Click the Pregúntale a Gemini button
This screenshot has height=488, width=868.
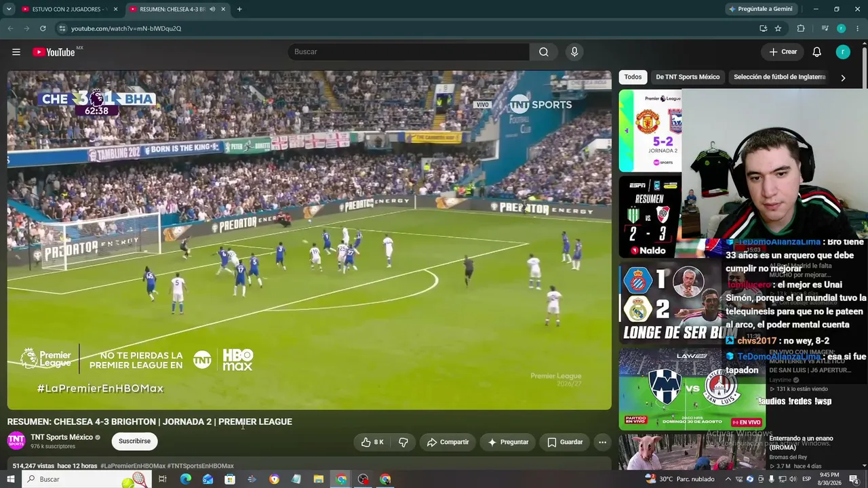click(x=760, y=9)
